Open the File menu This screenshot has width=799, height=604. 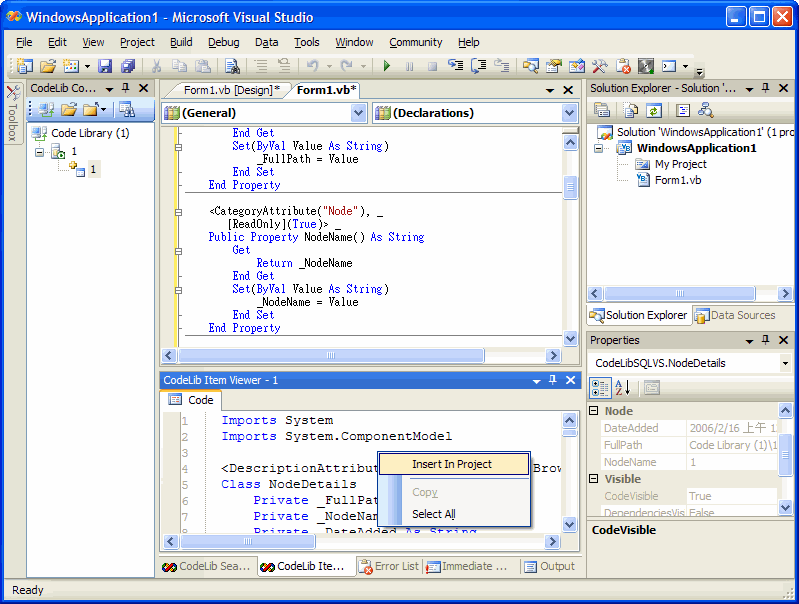click(24, 42)
